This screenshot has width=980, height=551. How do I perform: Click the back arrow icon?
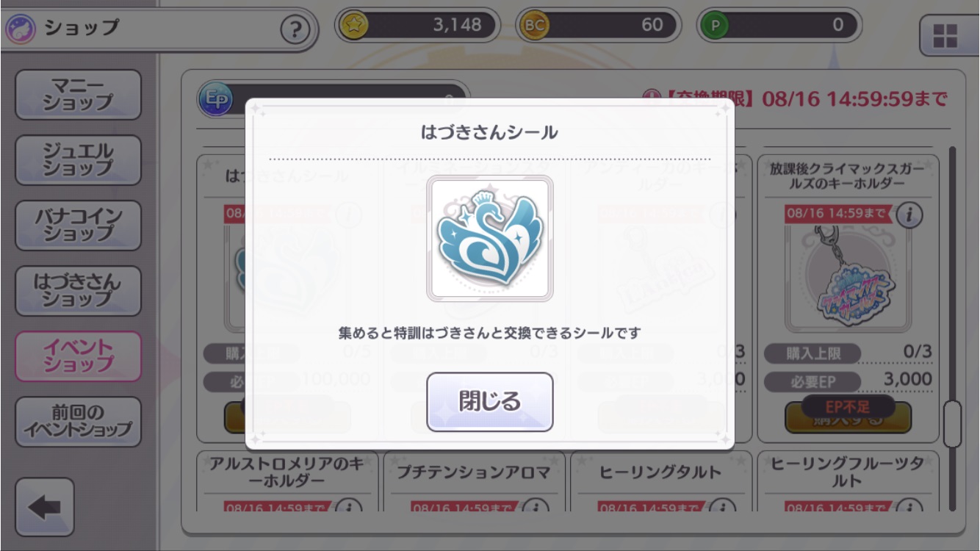click(x=45, y=507)
